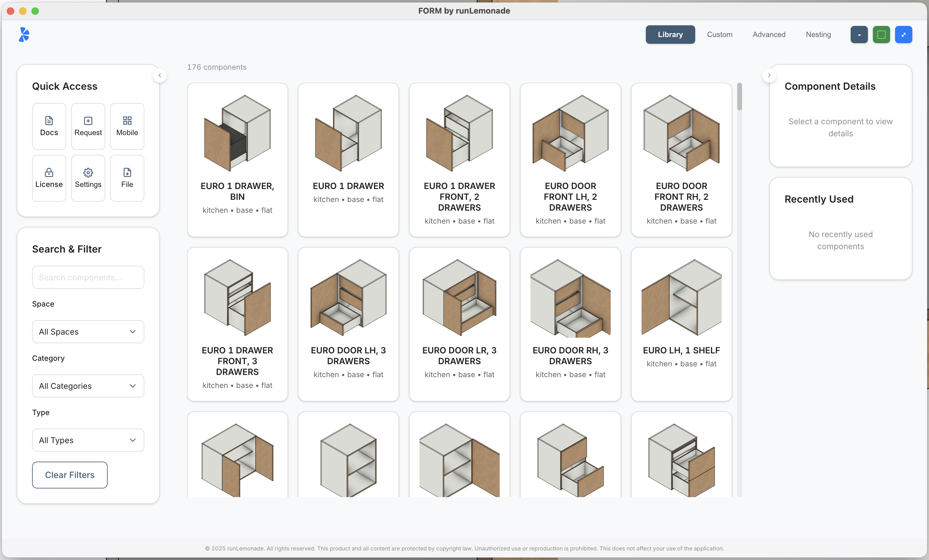The image size is (929, 560).
Task: Collapse the Quick Access sidebar
Action: [x=160, y=75]
